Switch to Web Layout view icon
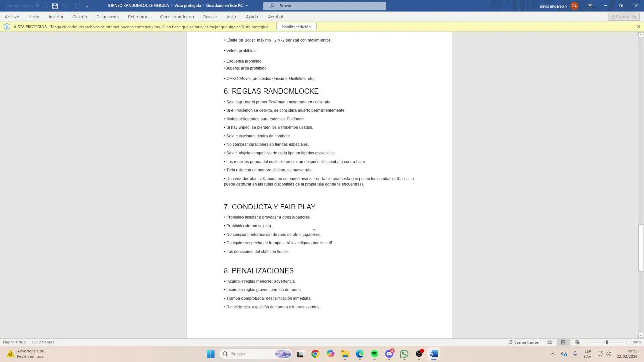Image resolution: width=644 pixels, height=362 pixels. (577, 342)
